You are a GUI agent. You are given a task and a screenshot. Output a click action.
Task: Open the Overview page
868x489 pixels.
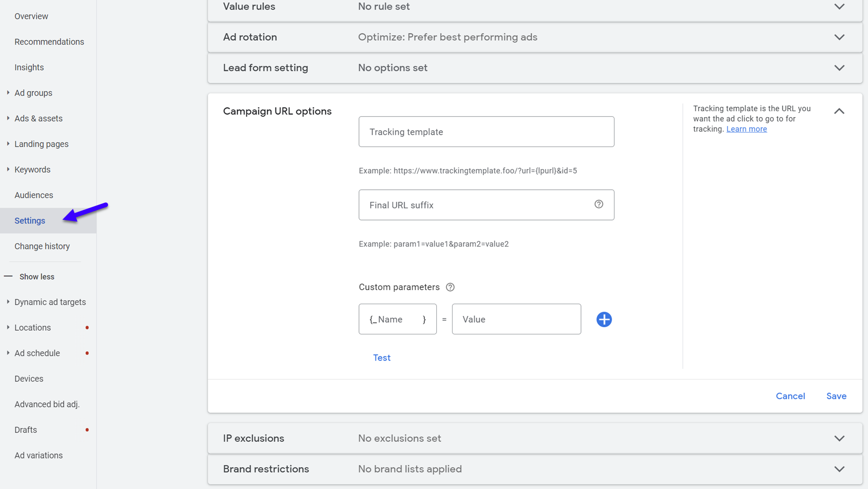point(31,16)
